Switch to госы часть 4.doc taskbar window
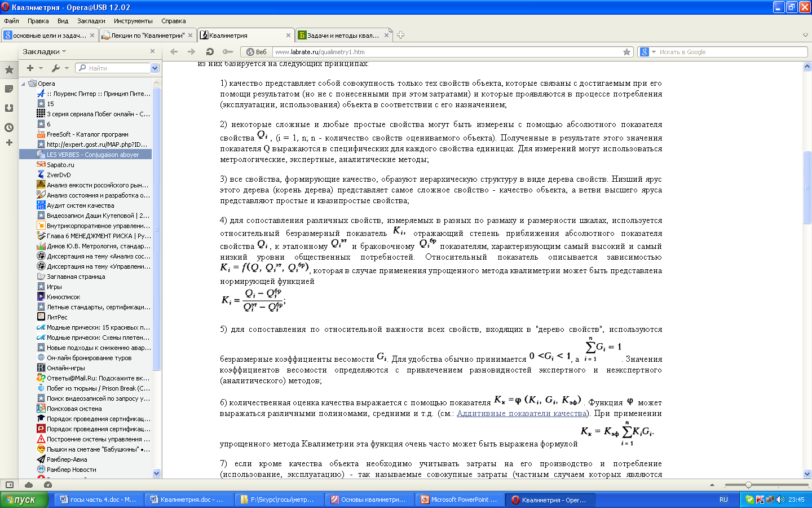Image resolution: width=812 pixels, height=508 pixels. point(99,500)
